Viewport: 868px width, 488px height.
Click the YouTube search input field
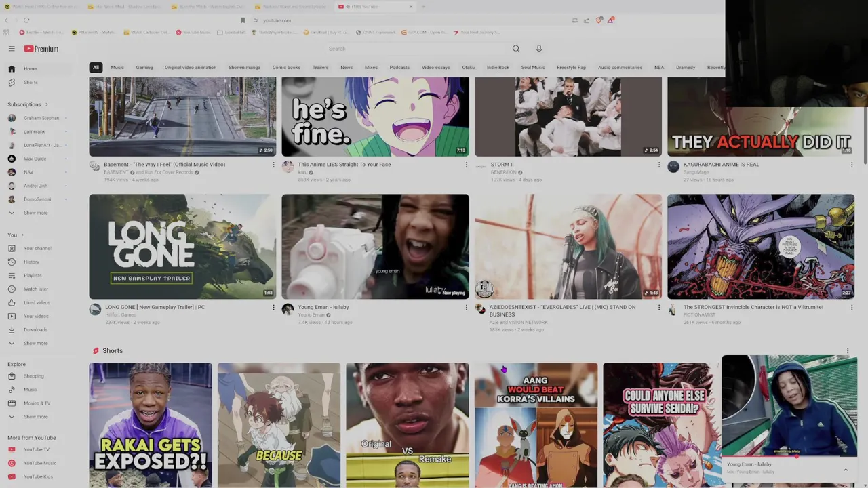click(x=417, y=49)
